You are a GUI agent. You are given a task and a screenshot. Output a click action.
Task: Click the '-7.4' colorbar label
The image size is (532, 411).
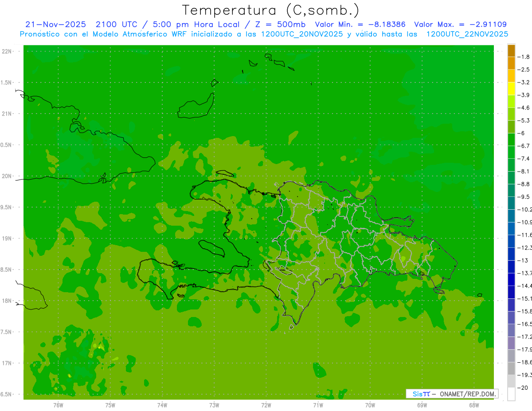(x=524, y=159)
